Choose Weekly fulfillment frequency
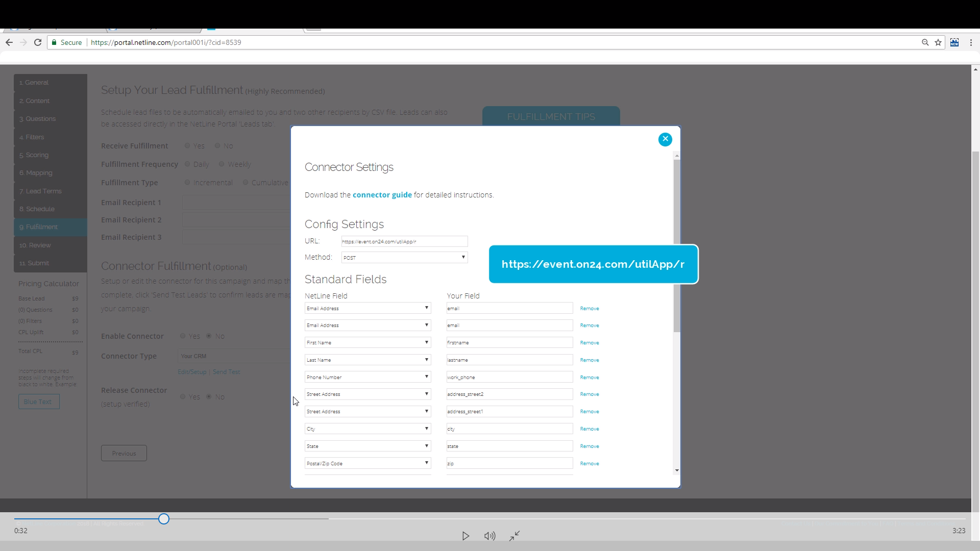980x551 pixels. point(222,164)
